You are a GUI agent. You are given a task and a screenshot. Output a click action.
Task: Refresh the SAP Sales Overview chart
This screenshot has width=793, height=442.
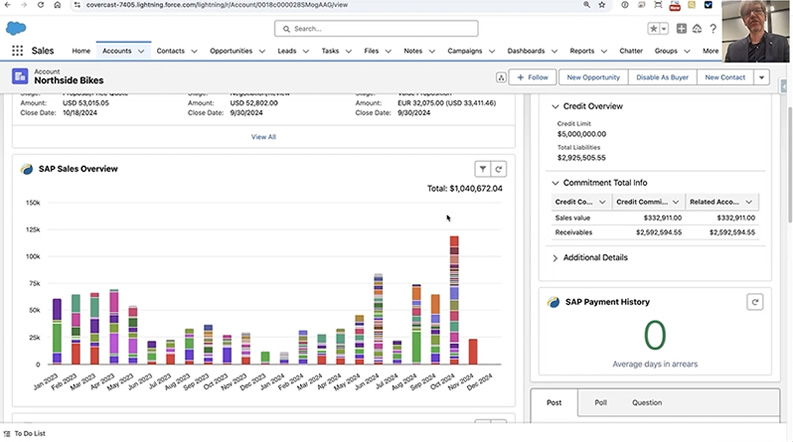coord(499,169)
